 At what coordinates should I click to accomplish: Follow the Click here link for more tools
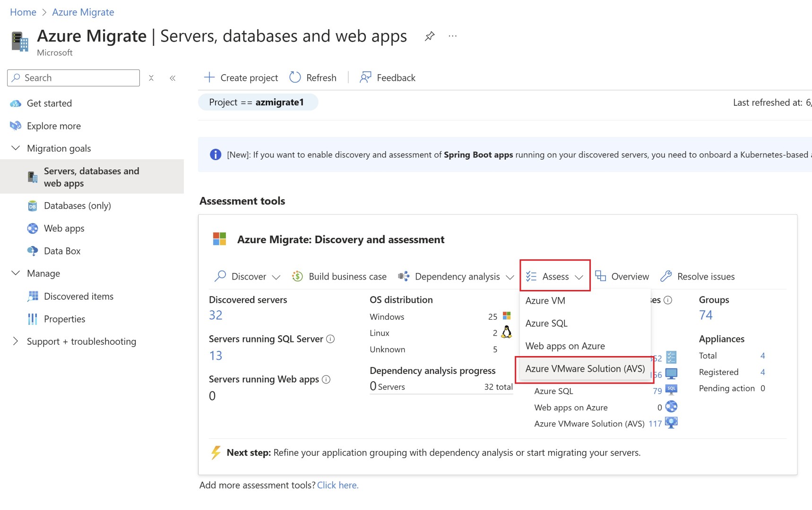point(338,485)
